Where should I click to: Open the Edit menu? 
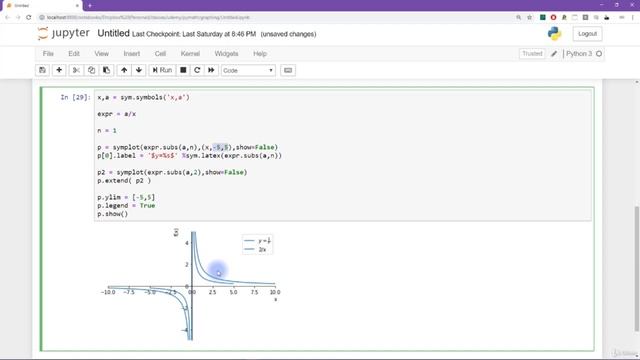pyautogui.click(x=74, y=53)
